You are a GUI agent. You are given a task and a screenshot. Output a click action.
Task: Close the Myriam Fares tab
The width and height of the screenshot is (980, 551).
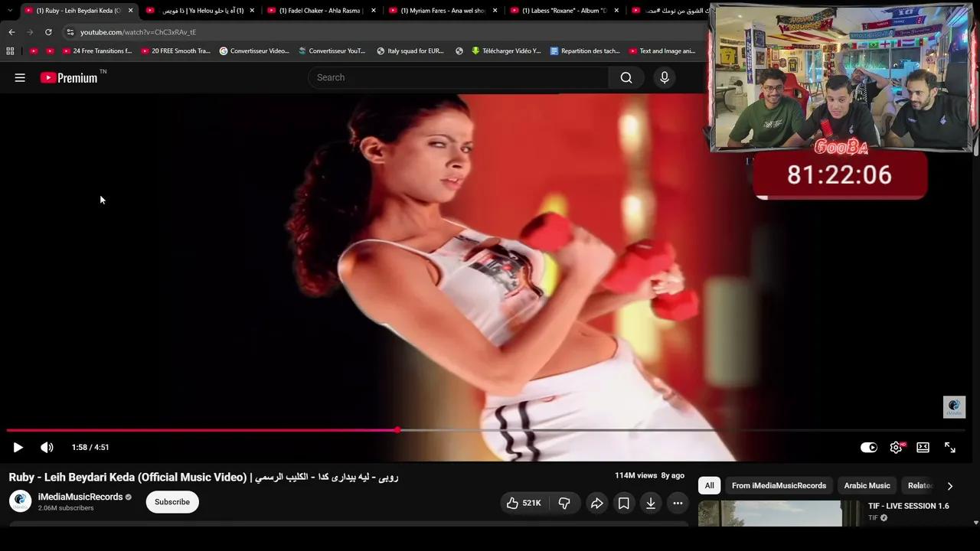tap(495, 11)
